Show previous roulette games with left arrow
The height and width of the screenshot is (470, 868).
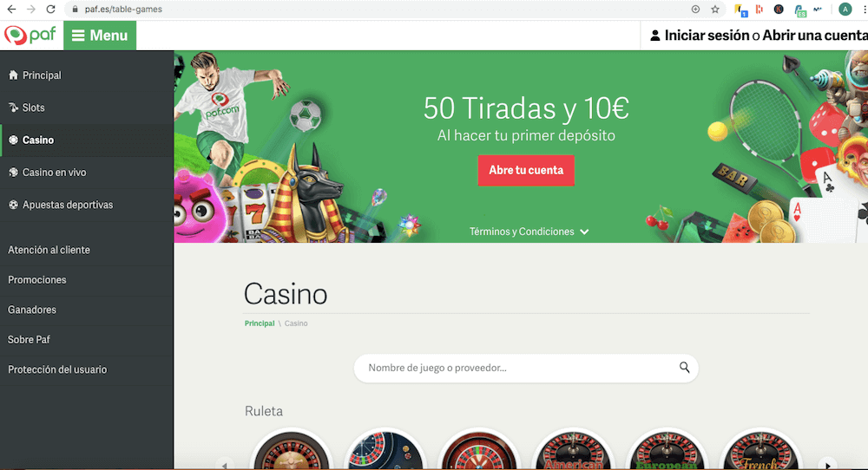pos(224,465)
